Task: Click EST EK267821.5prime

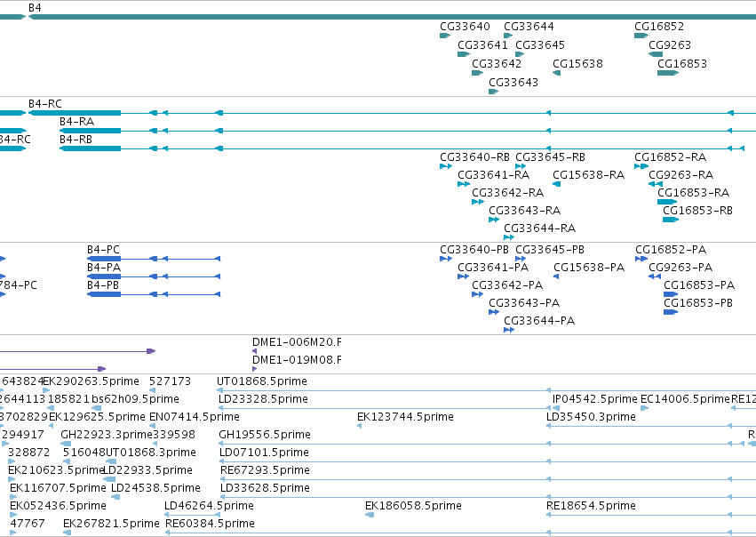Action: coord(111,524)
